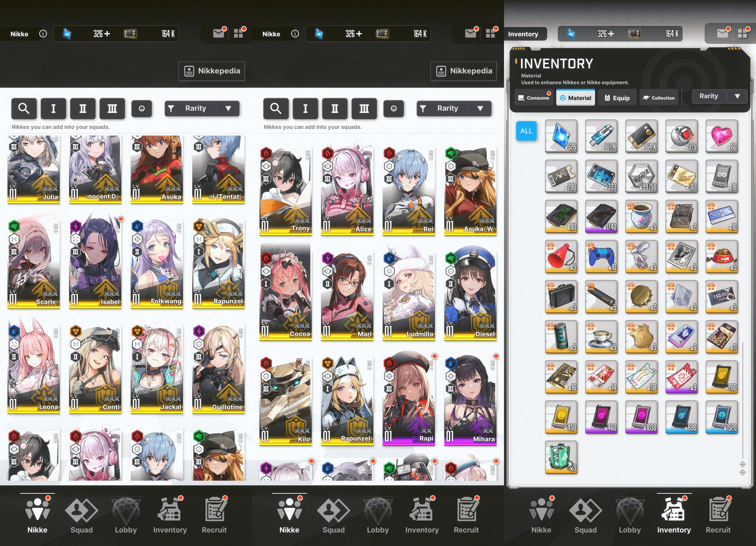Screen dimensions: 756x546
Task: Select the core dust item x575
Action: pos(681,136)
